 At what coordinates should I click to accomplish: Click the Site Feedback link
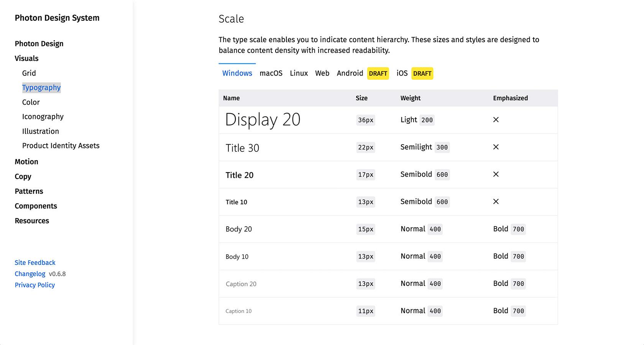[34, 262]
